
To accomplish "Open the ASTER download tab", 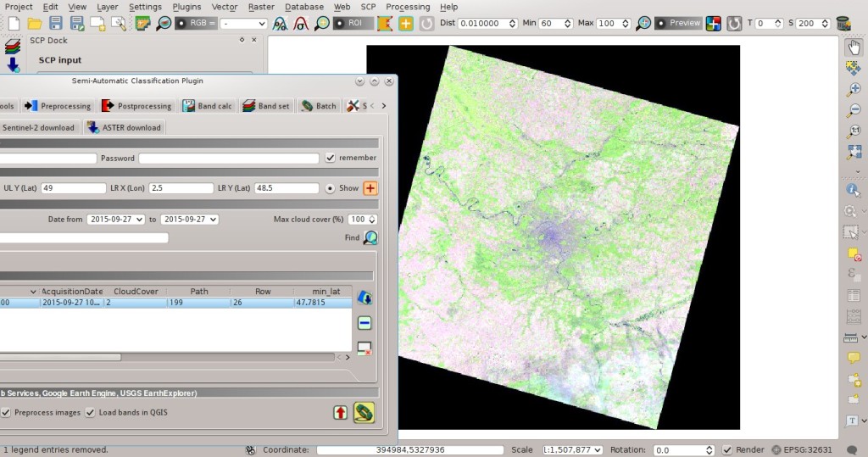I will pos(125,127).
